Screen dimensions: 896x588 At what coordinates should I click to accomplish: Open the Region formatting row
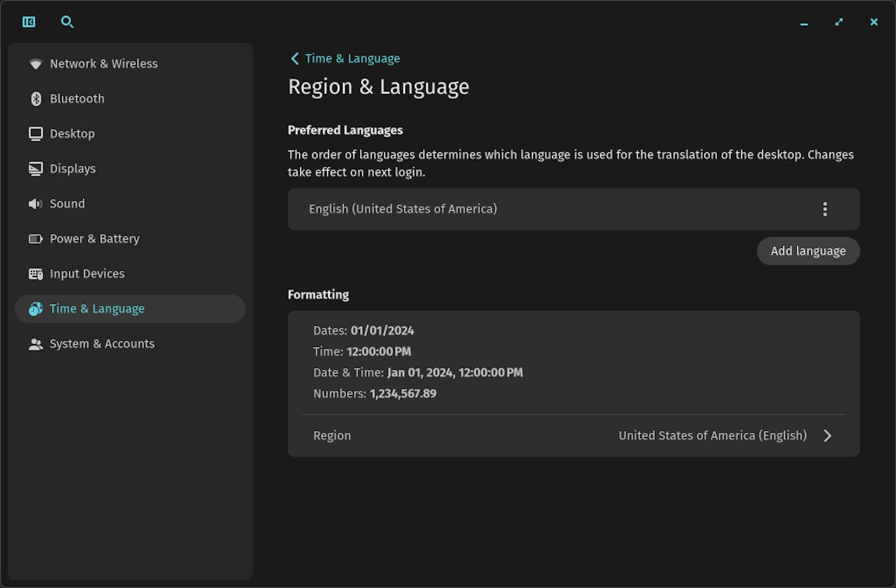573,436
